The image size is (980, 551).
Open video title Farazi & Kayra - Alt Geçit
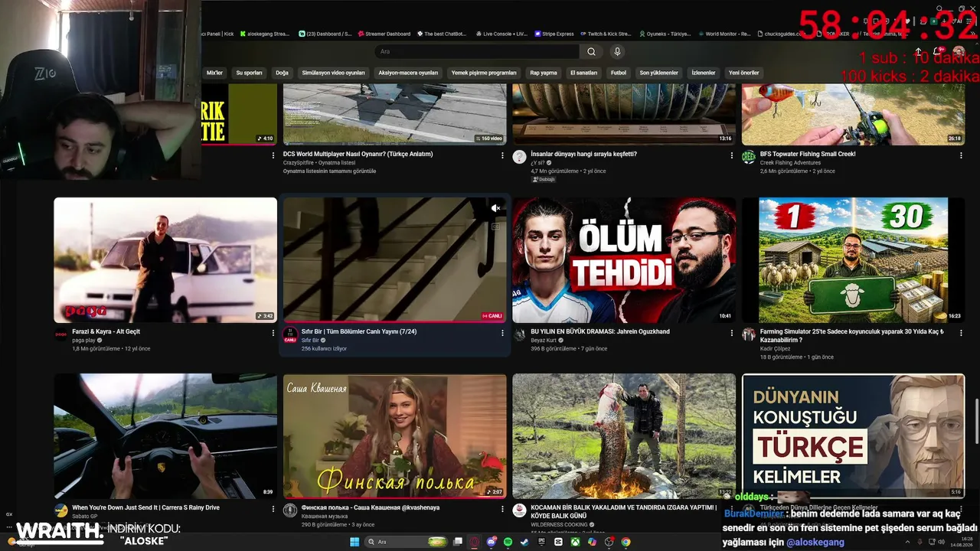click(106, 331)
